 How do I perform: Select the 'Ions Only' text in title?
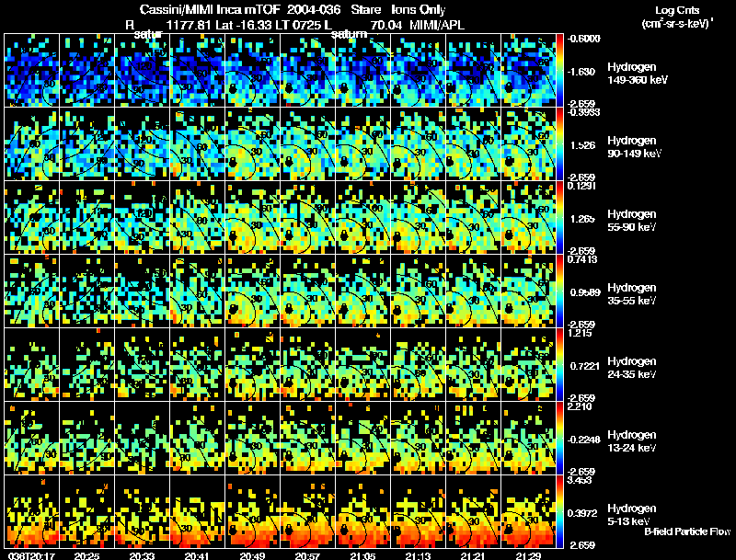click(x=419, y=9)
